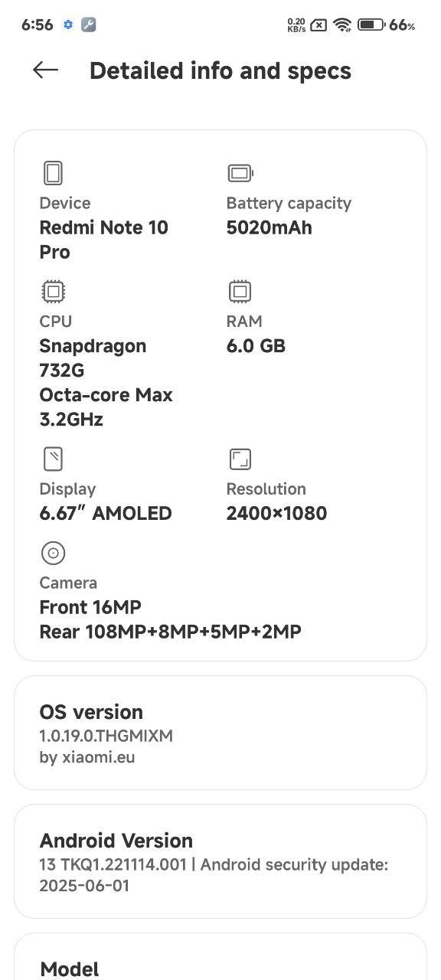This screenshot has height=980, width=441.
Task: Tap the CPU chip icon
Action: [53, 292]
